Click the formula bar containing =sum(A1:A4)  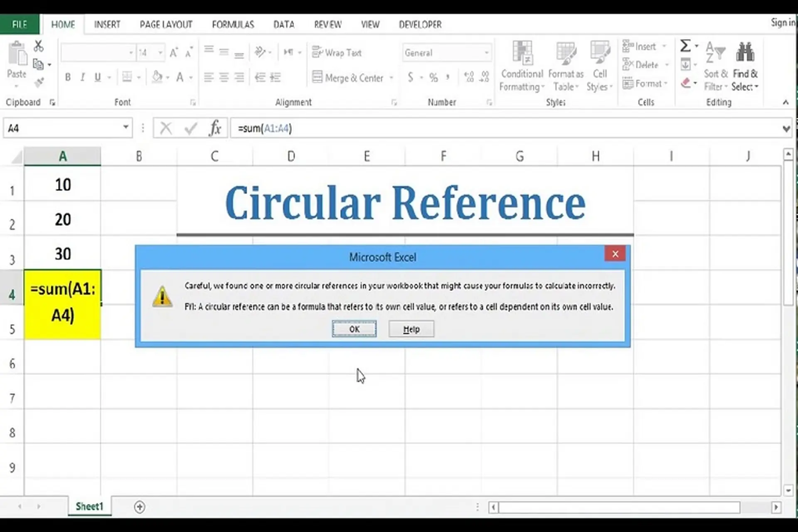pos(291,128)
